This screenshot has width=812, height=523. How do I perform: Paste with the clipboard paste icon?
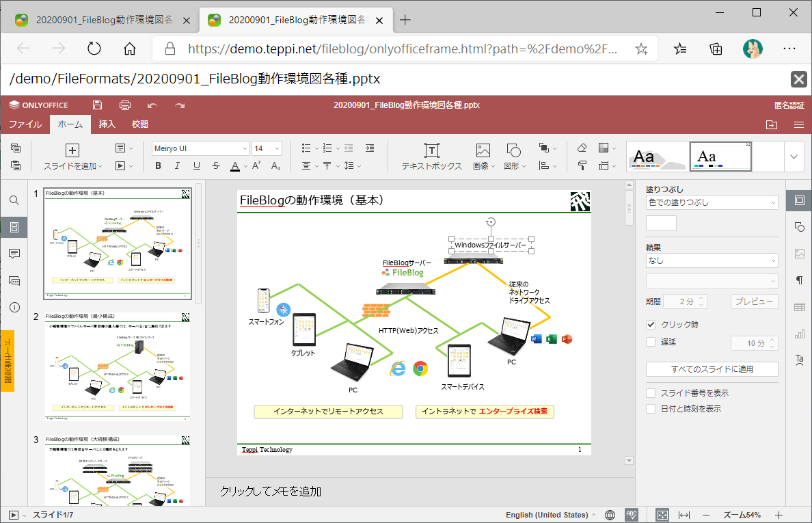point(16,165)
